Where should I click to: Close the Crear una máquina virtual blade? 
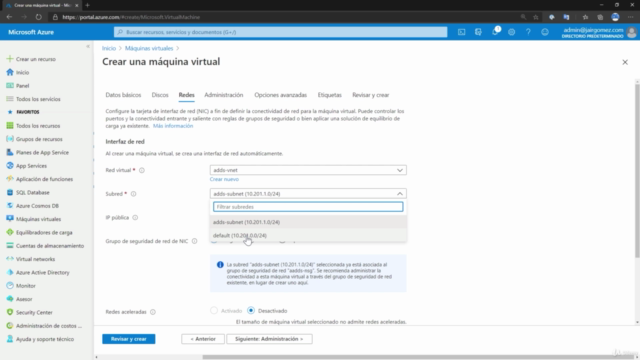tap(625, 62)
